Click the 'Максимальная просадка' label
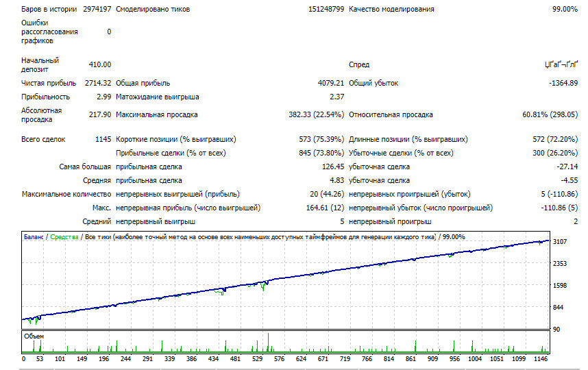This screenshot has width=588, height=370. tap(157, 114)
